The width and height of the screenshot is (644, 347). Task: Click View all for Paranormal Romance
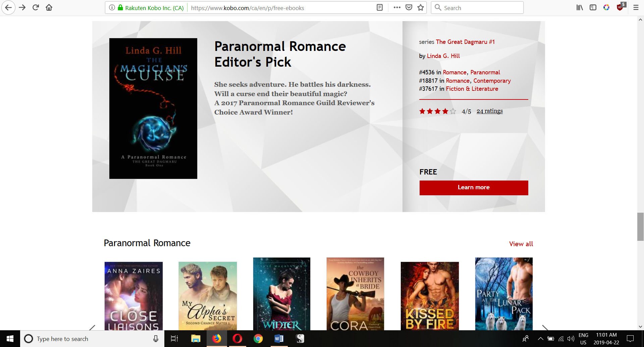[x=521, y=244]
